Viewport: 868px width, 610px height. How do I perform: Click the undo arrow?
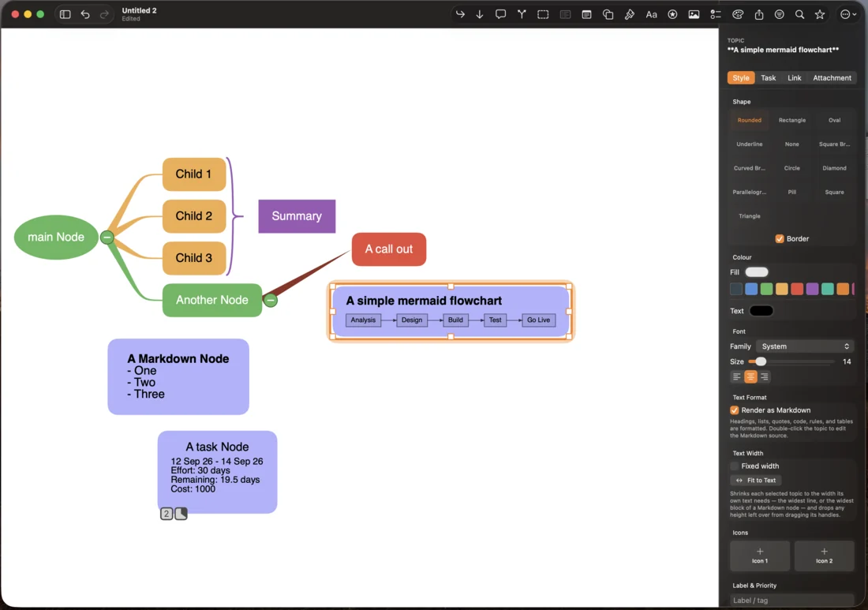tap(85, 14)
